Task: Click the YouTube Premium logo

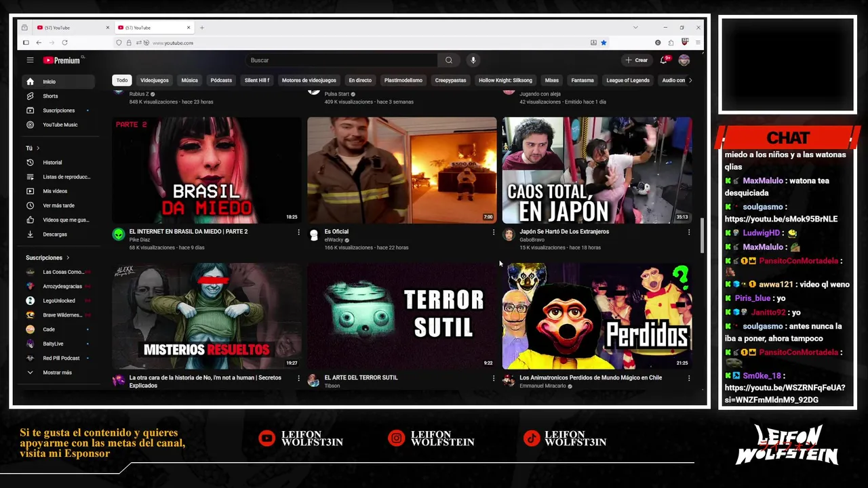Action: [62, 60]
